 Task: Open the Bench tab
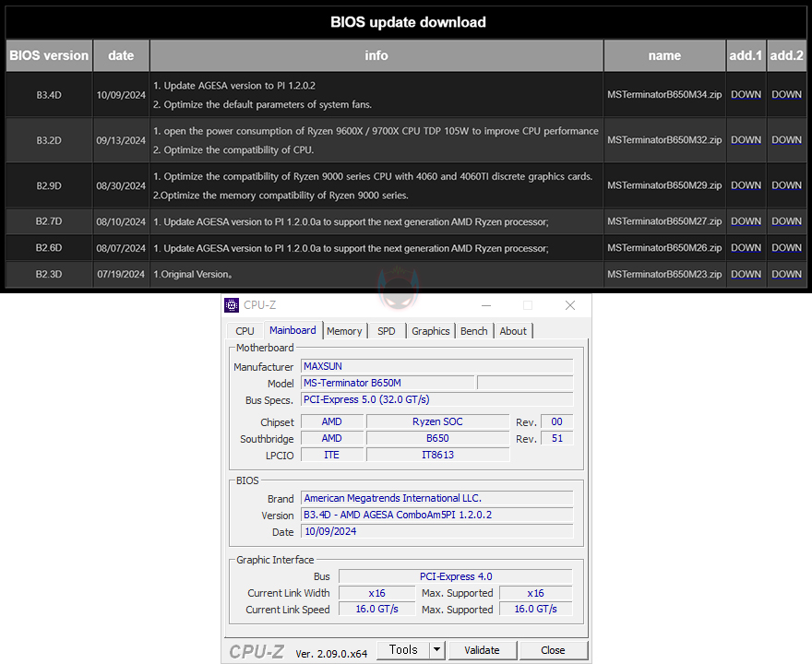pyautogui.click(x=474, y=331)
